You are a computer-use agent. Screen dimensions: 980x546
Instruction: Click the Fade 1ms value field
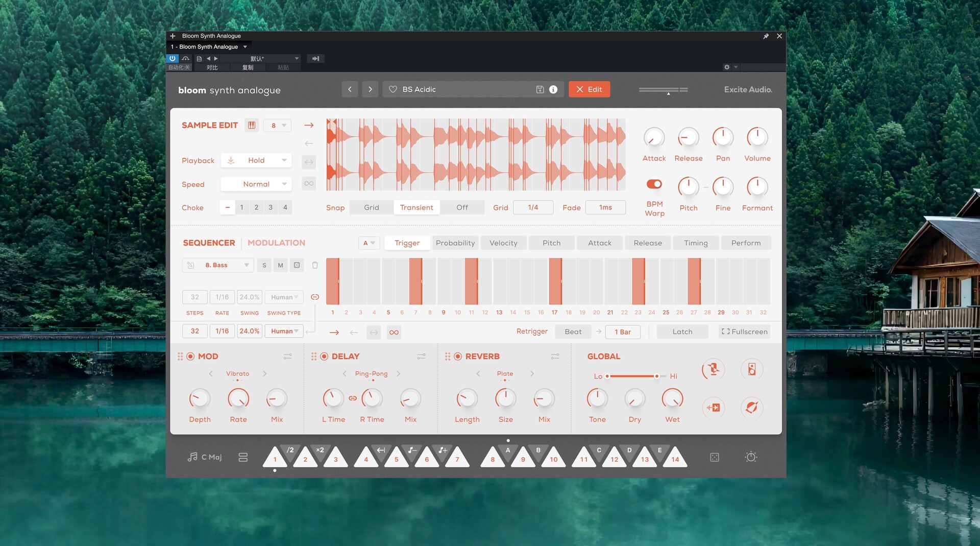pos(605,207)
